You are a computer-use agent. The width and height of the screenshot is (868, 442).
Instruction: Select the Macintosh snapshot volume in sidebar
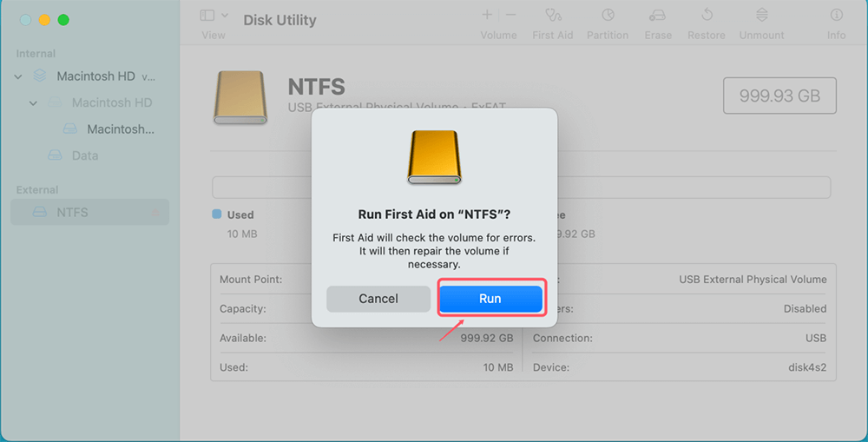pos(120,129)
